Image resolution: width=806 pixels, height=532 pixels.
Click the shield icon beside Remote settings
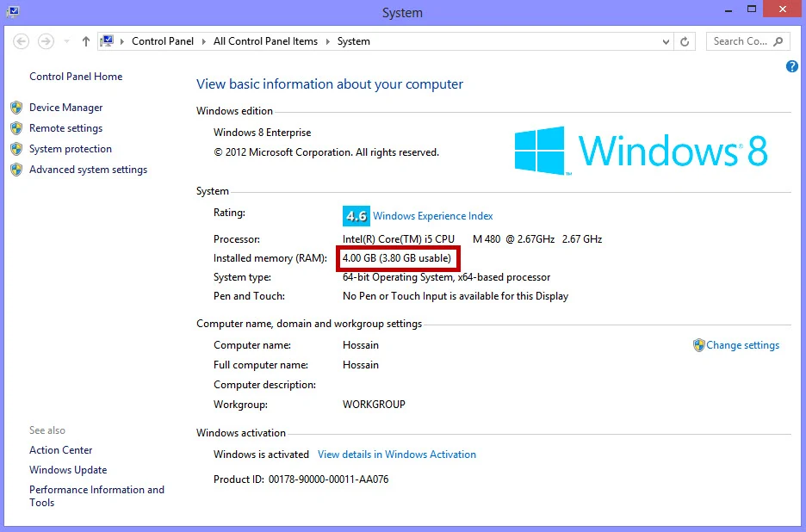16,128
